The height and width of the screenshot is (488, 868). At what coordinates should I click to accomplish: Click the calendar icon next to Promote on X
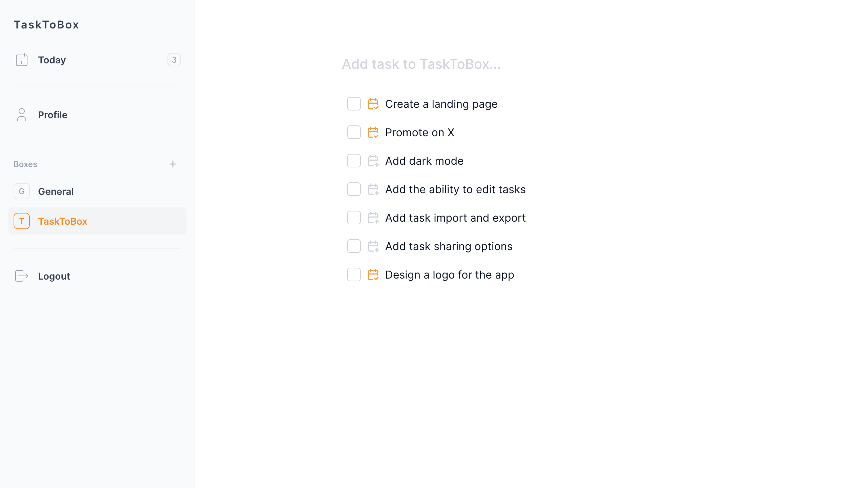click(373, 132)
